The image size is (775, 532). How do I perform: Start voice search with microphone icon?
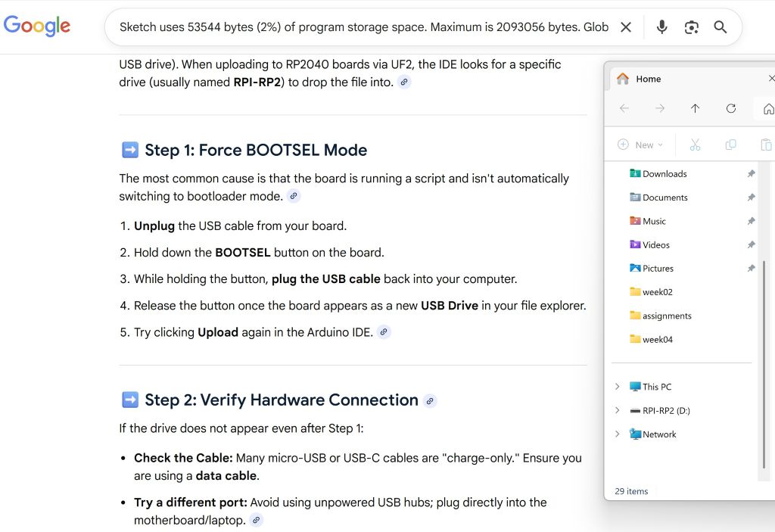coord(661,27)
